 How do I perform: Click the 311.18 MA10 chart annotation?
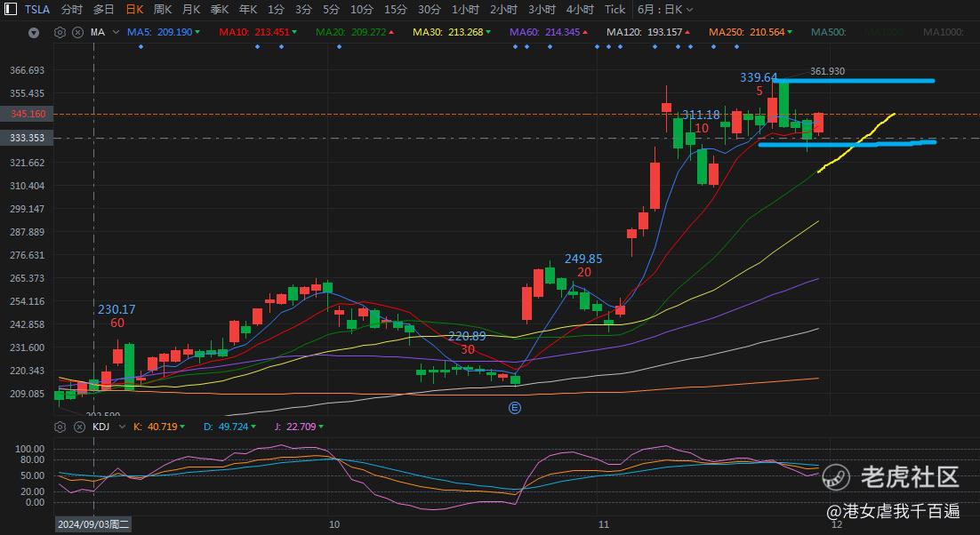tap(701, 115)
